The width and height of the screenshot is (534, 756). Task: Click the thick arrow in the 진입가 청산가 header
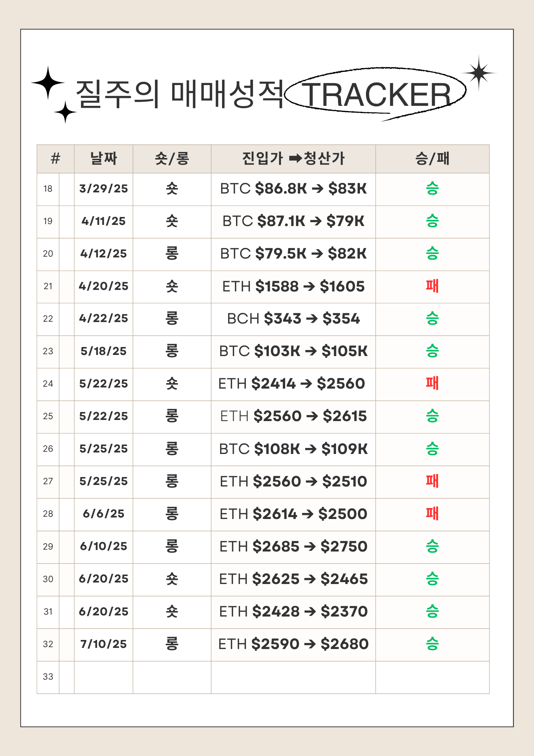(x=295, y=158)
